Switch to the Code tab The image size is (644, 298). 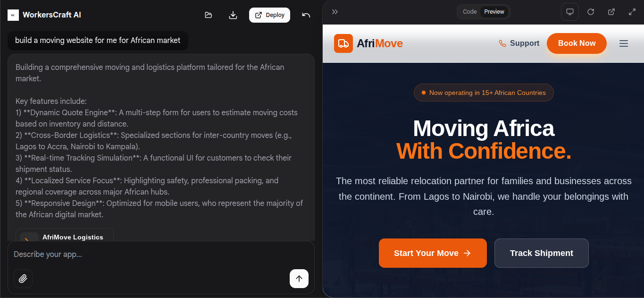pyautogui.click(x=469, y=12)
